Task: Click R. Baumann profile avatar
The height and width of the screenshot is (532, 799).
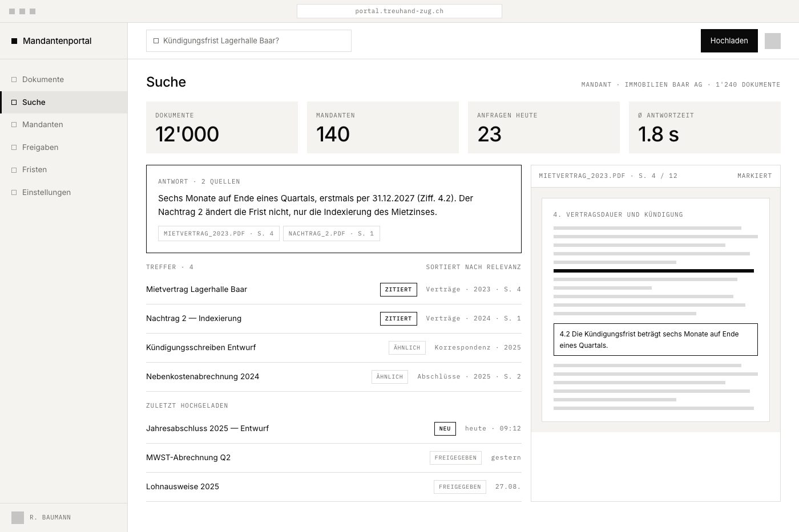Action: coord(18,517)
